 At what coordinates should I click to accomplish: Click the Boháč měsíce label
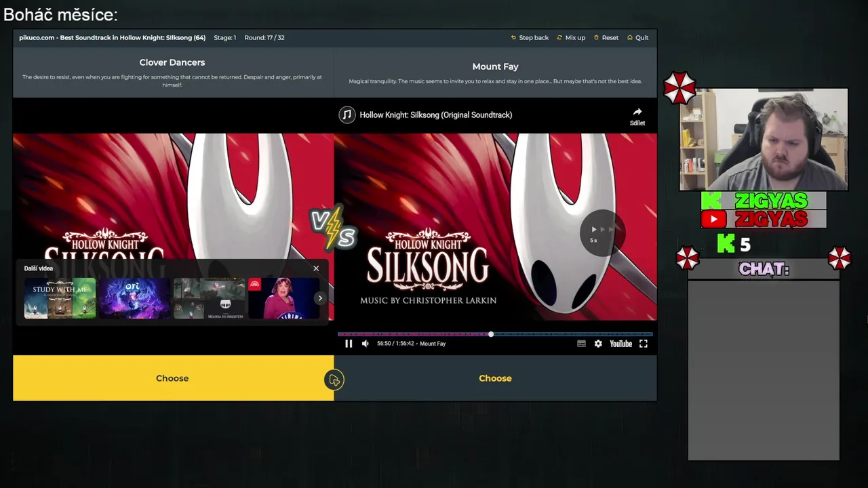tap(60, 14)
